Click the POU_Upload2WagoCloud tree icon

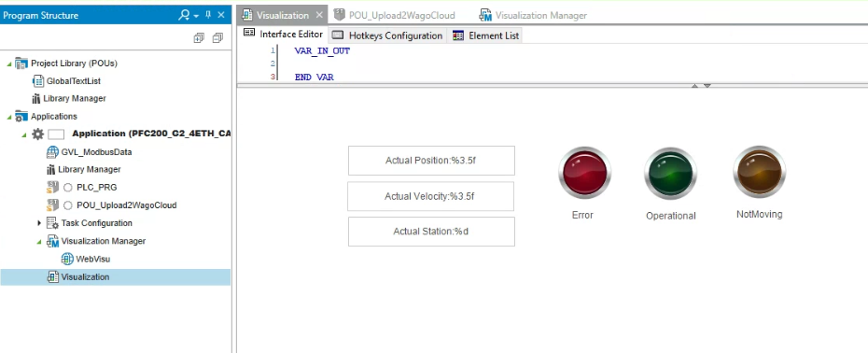tap(52, 205)
